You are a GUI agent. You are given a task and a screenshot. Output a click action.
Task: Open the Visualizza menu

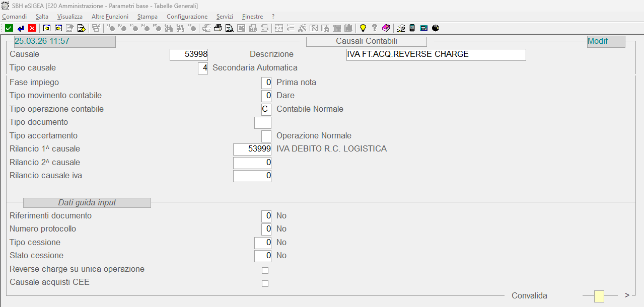[x=70, y=17]
